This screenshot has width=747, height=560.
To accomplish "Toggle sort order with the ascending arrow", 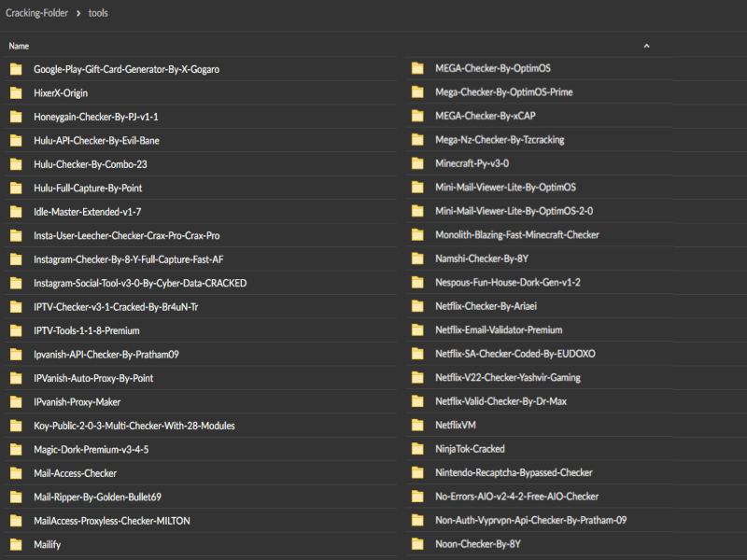I will 646,46.
